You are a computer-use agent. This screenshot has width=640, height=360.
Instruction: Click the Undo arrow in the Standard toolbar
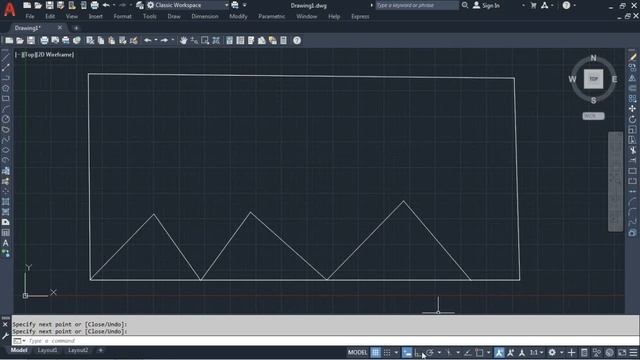pos(148,40)
